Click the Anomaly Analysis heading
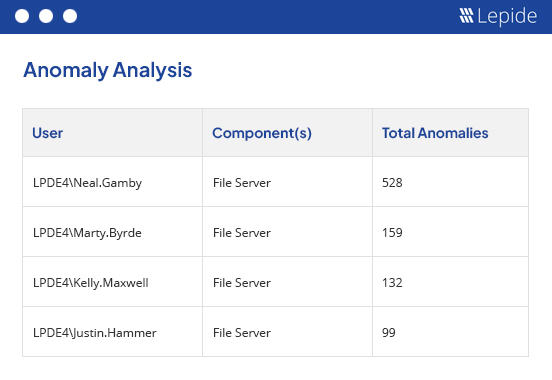The height and width of the screenshot is (380, 552). point(108,70)
